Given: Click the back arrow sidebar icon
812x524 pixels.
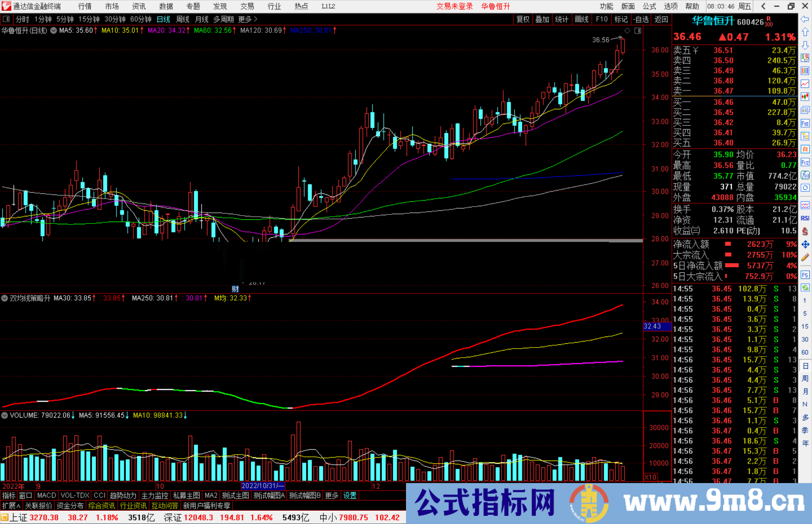Looking at the screenshot, I should (x=805, y=19).
